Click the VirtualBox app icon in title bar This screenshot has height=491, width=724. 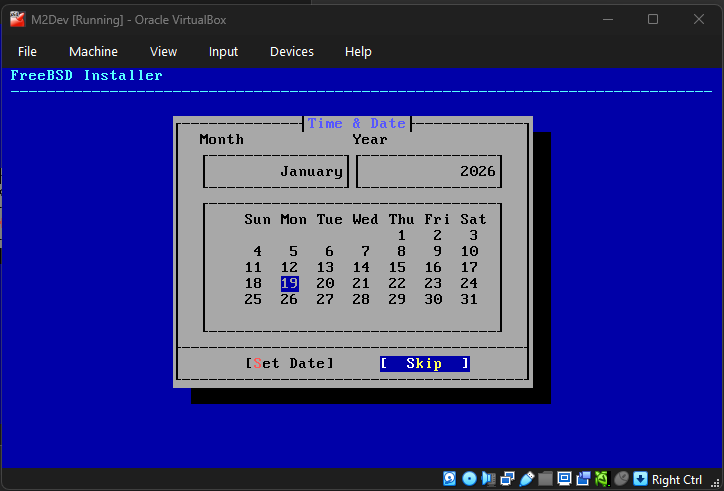tap(17, 19)
